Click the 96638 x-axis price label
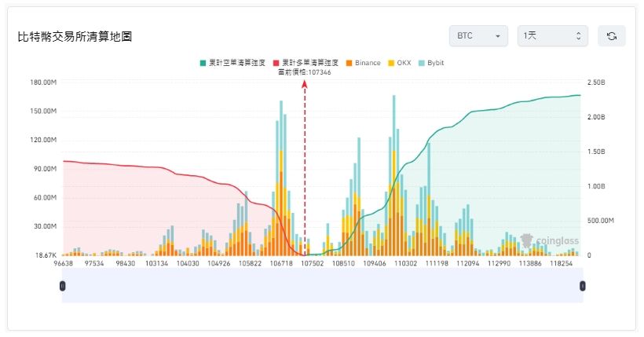 click(x=64, y=263)
